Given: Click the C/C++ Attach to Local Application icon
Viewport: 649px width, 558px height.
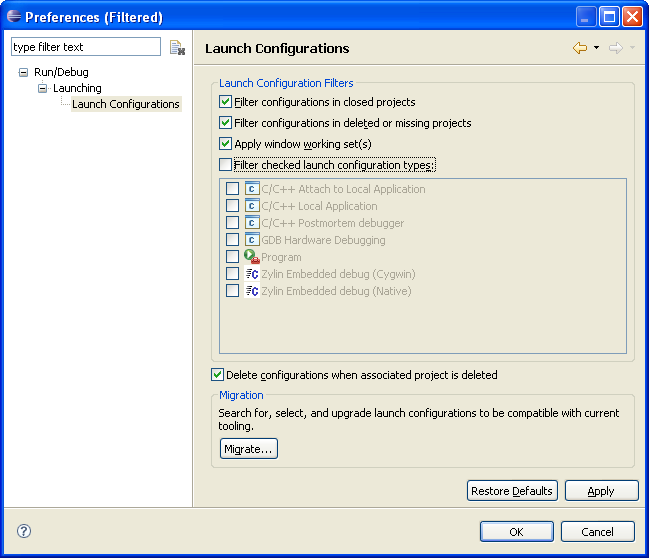Looking at the screenshot, I should [x=252, y=189].
